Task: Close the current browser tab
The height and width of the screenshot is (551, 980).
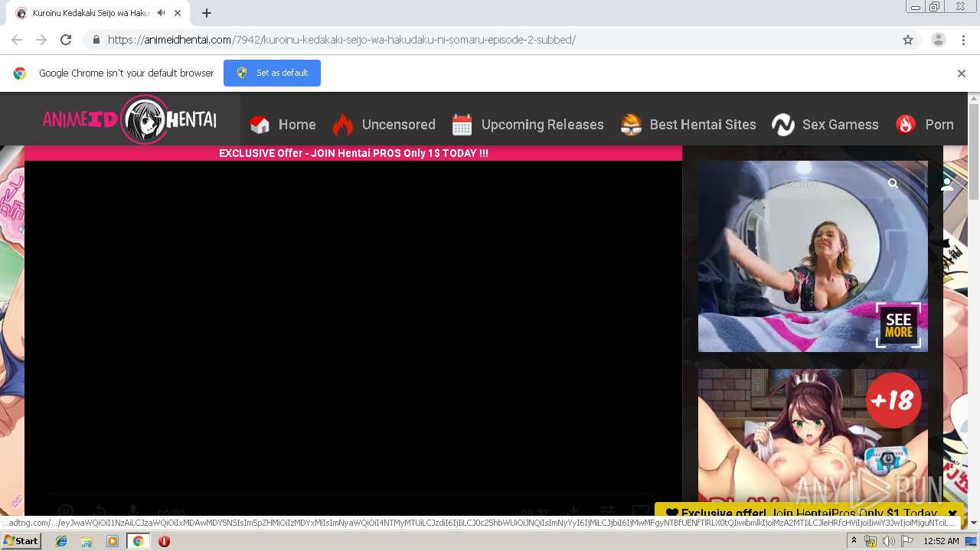Action: (x=178, y=13)
